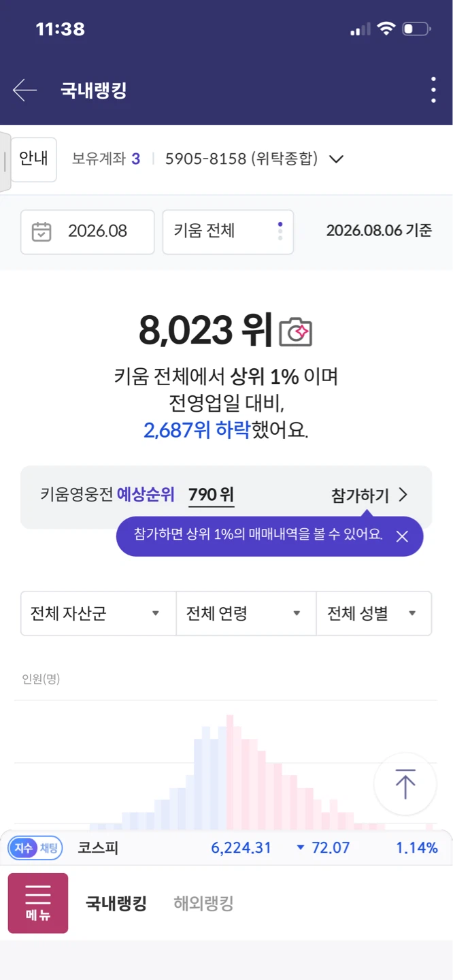Open the 키움 전체 group selector
Image resolution: width=453 pixels, height=980 pixels.
[228, 231]
